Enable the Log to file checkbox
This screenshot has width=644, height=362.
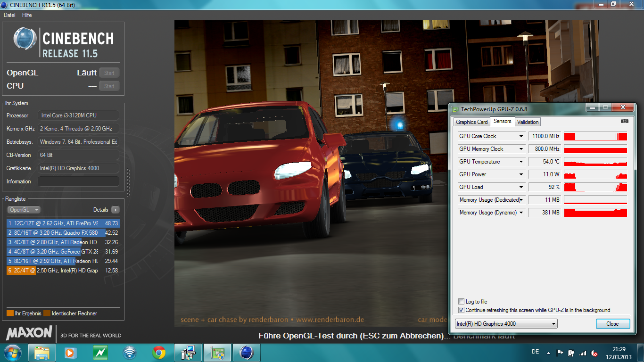click(461, 302)
